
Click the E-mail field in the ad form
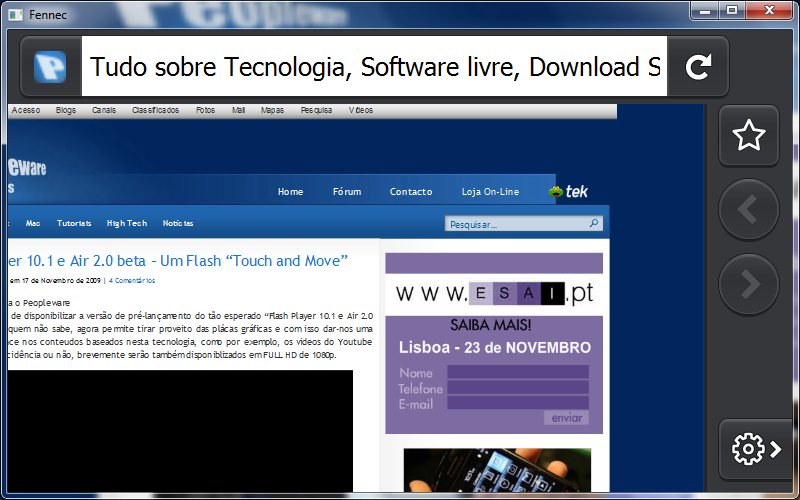(518, 403)
